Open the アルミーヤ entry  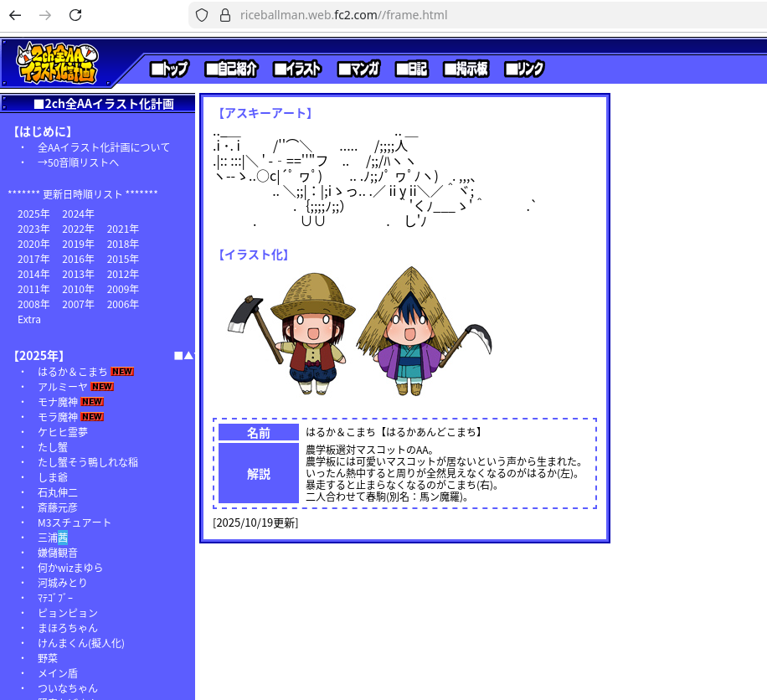point(63,387)
